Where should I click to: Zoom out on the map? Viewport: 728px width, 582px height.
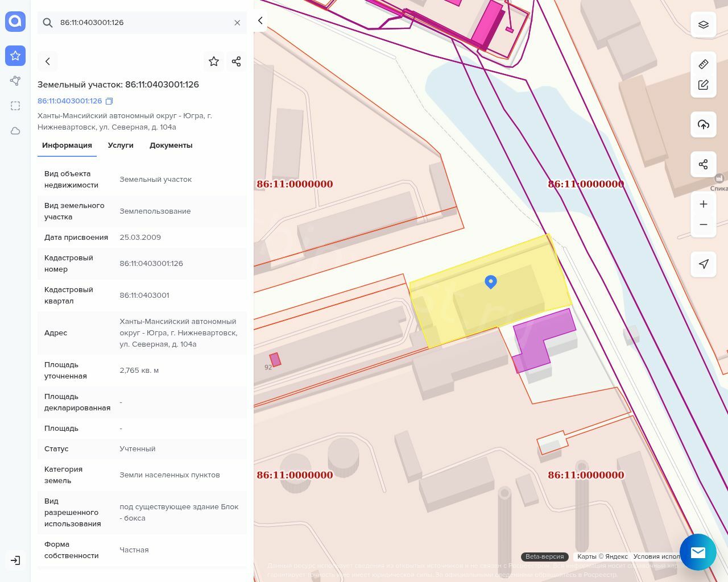point(704,225)
